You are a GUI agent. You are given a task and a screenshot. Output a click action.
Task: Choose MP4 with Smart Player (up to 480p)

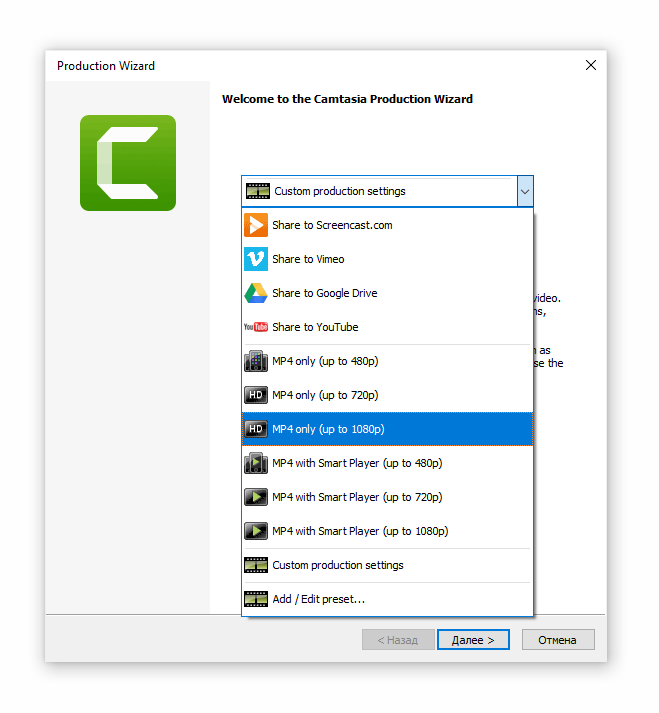pos(387,463)
